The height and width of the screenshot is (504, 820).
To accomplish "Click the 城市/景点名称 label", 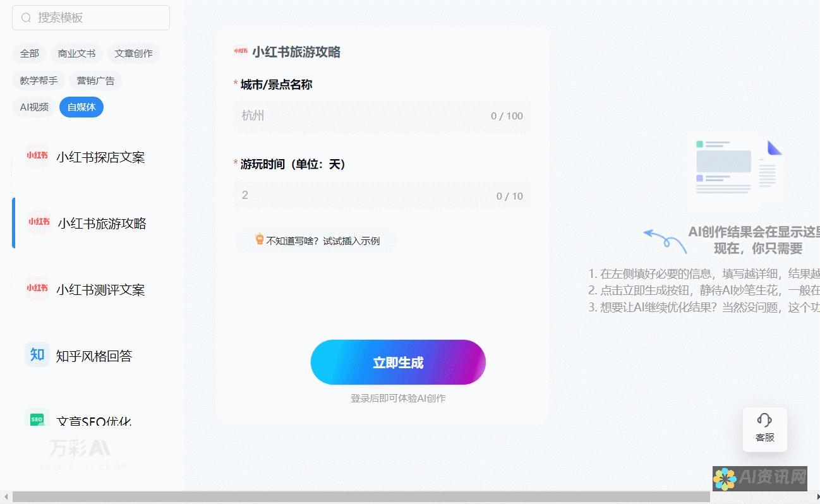I will pos(276,85).
